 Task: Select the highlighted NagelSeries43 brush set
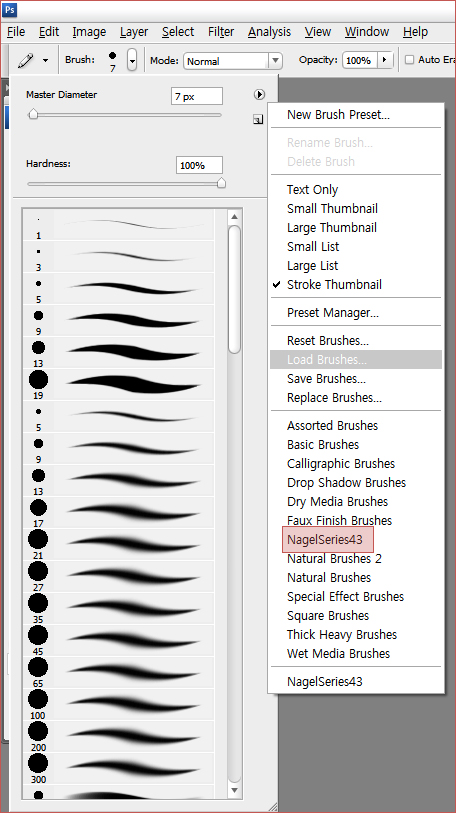click(x=327, y=540)
